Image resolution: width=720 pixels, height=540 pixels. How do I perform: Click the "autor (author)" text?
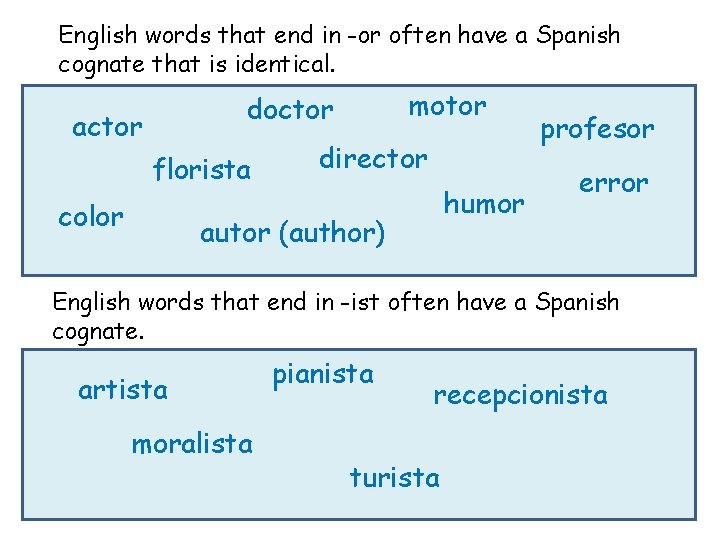(292, 234)
